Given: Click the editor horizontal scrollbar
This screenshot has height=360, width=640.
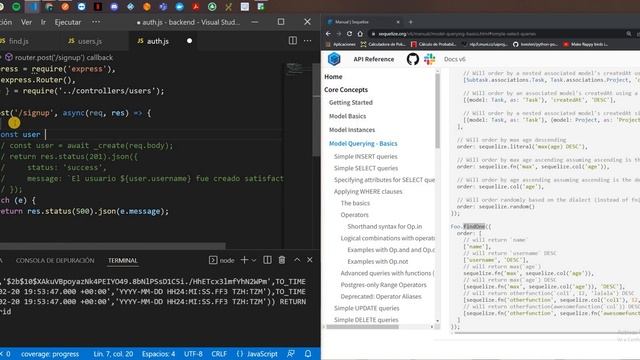Looking at the screenshot, I should (112, 246).
